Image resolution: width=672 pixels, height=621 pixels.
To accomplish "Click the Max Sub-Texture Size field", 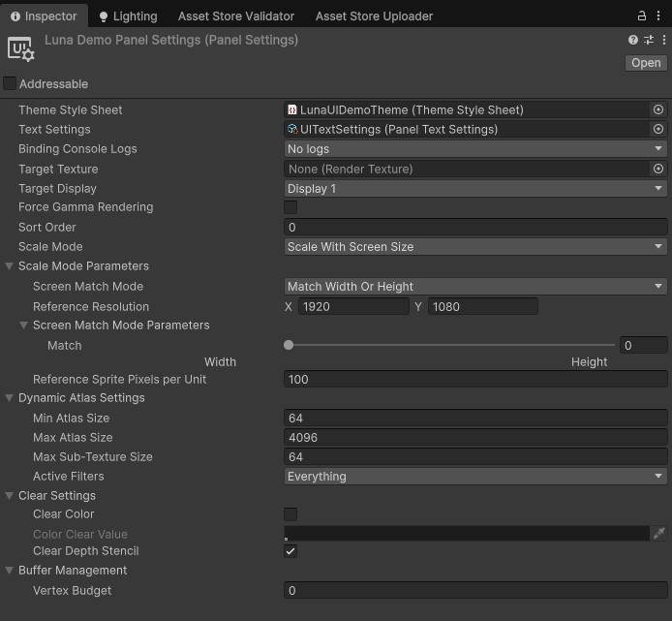I will 475,456.
